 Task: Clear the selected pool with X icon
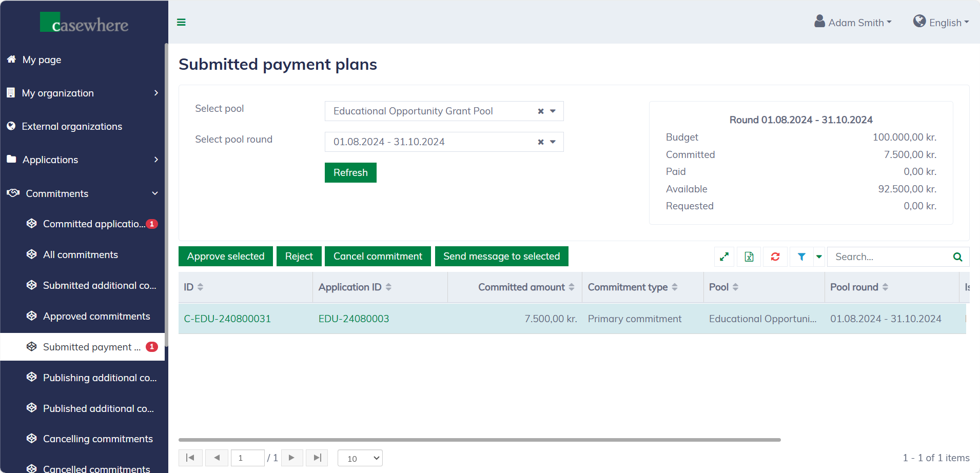[x=540, y=111]
